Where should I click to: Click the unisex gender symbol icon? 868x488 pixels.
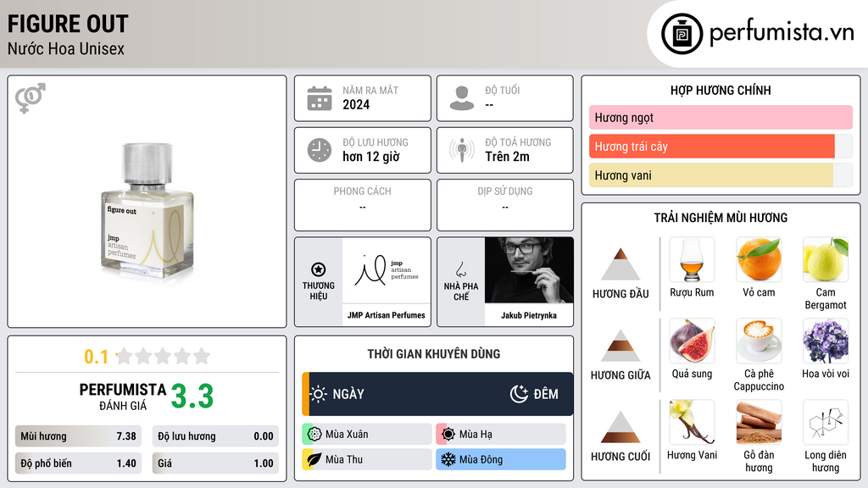point(30,98)
